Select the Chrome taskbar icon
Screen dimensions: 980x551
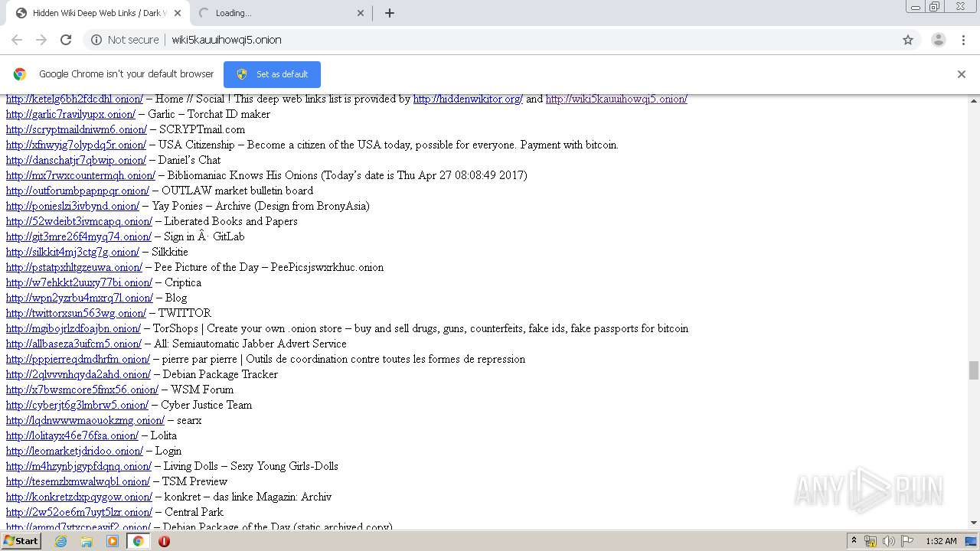pos(138,541)
